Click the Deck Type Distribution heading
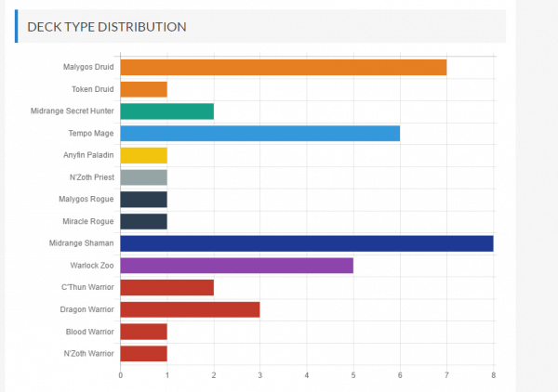Screen dimensions: 558x392 (x=106, y=26)
